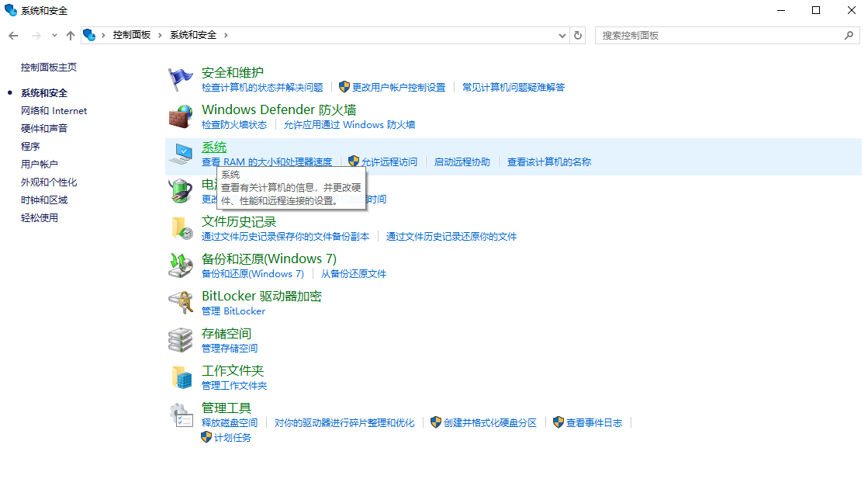
Task: Click the Work Folders icon
Action: click(x=180, y=377)
